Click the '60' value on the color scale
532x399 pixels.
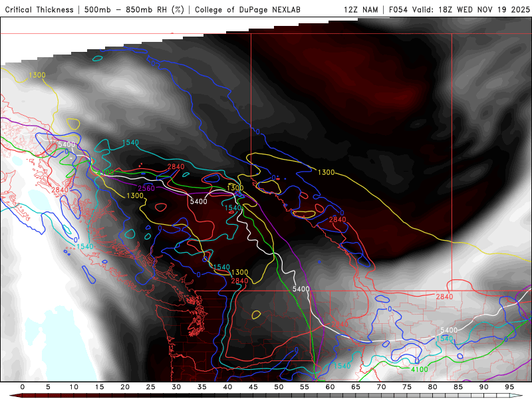click(x=330, y=387)
